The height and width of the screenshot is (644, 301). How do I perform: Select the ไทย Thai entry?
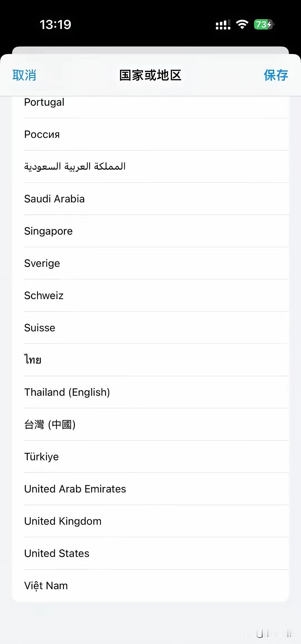pyautogui.click(x=151, y=360)
